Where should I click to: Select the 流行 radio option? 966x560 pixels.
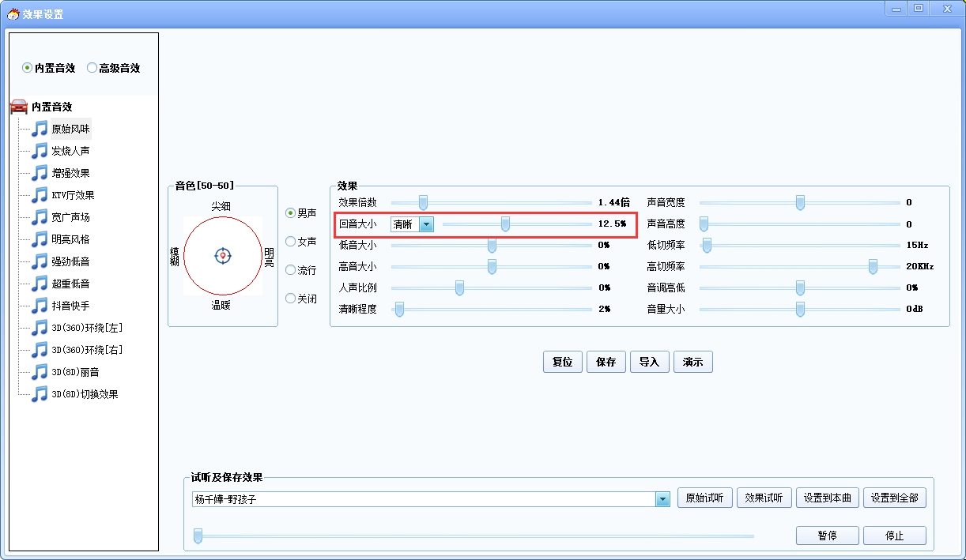coord(291,270)
